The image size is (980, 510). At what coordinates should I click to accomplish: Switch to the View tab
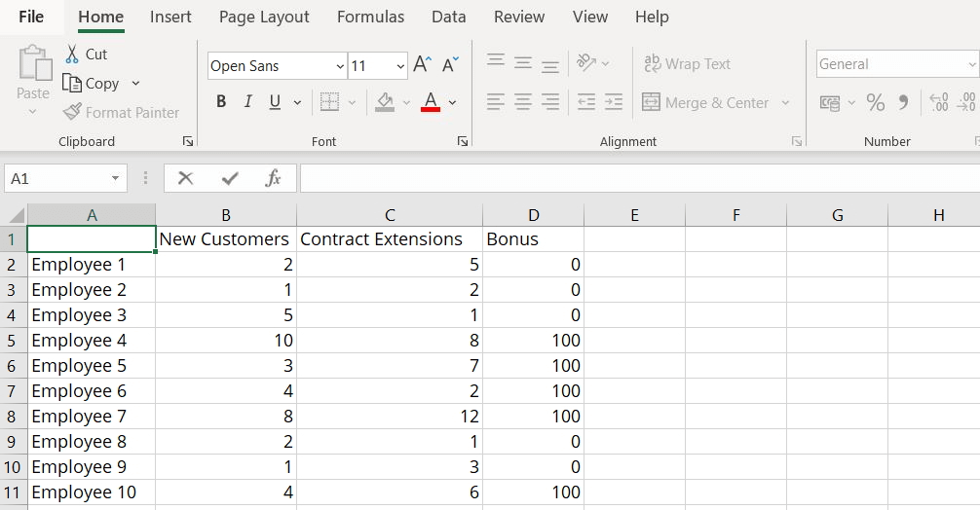pyautogui.click(x=590, y=17)
